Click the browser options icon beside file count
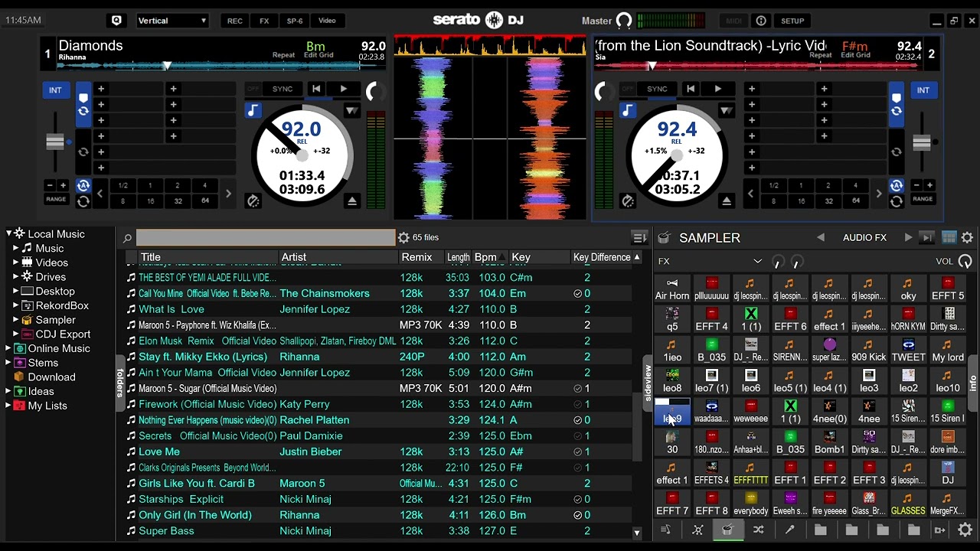The height and width of the screenshot is (551, 980). (403, 238)
